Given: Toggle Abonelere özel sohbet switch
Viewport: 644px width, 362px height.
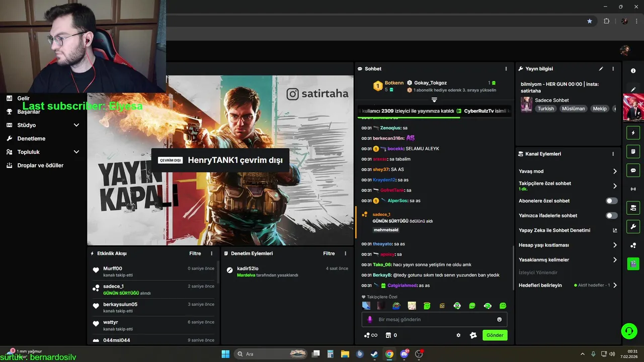Looking at the screenshot, I should (x=611, y=201).
